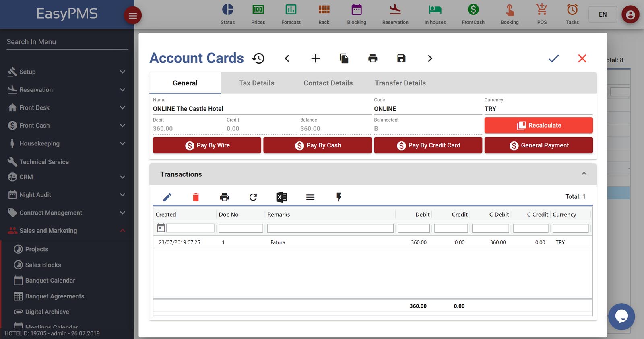Refresh the transactions list

(x=253, y=197)
